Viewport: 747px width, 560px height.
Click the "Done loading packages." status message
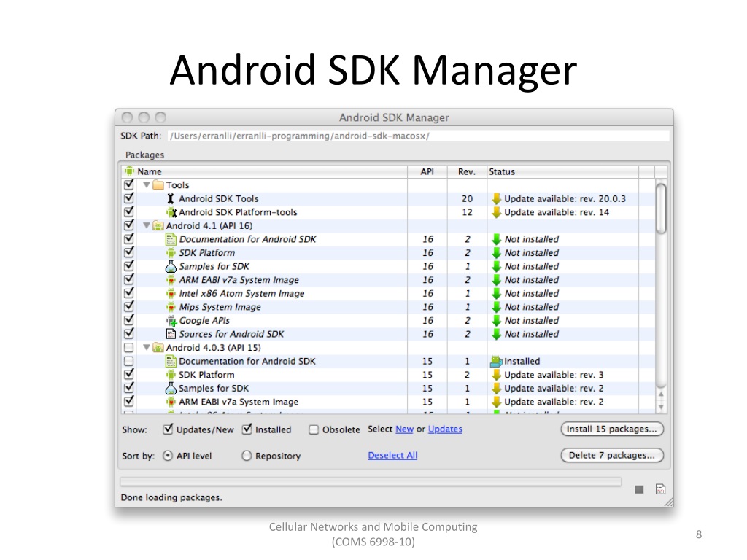pos(171,497)
